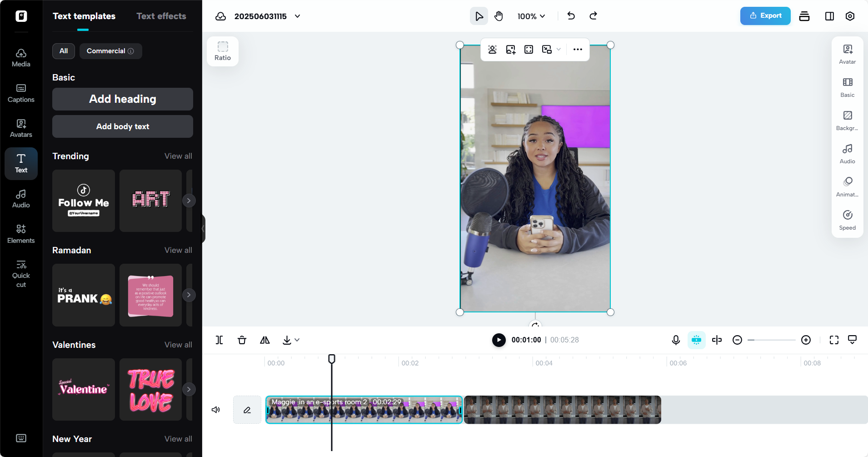This screenshot has width=868, height=457.
Task: Open the Audio panel in left sidebar
Action: coord(21,199)
